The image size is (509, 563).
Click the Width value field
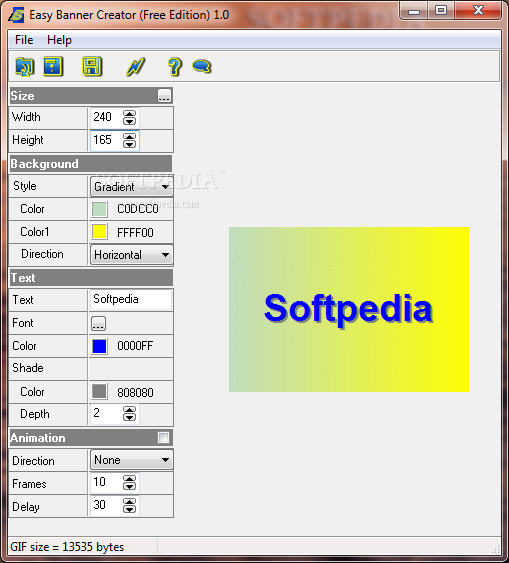coord(106,117)
